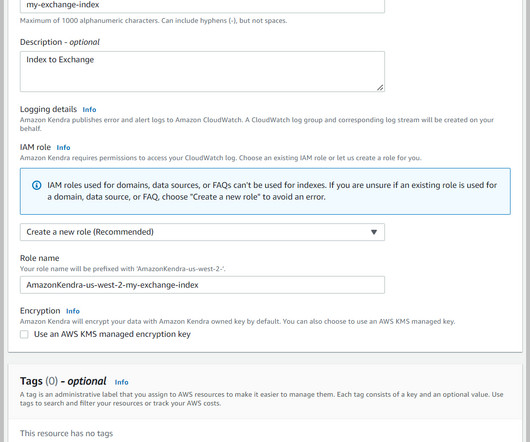Click the Logging details heading text
530x442 pixels.
tap(48, 109)
